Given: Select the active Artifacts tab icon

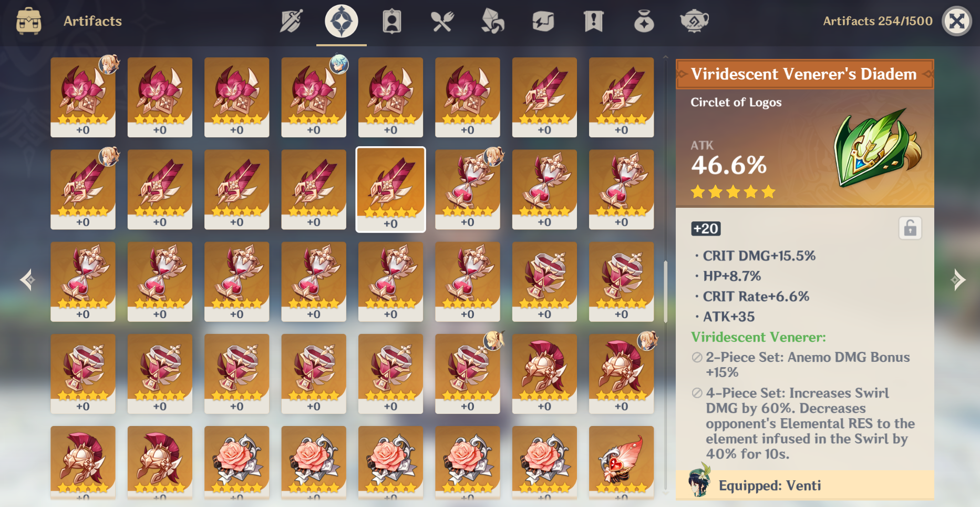Looking at the screenshot, I should coord(342,22).
